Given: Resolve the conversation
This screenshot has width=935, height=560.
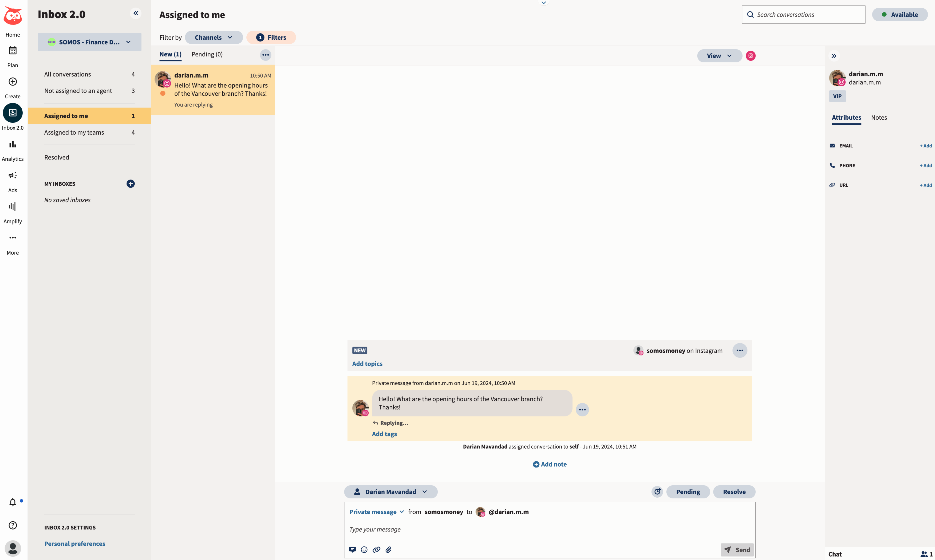Looking at the screenshot, I should (734, 491).
